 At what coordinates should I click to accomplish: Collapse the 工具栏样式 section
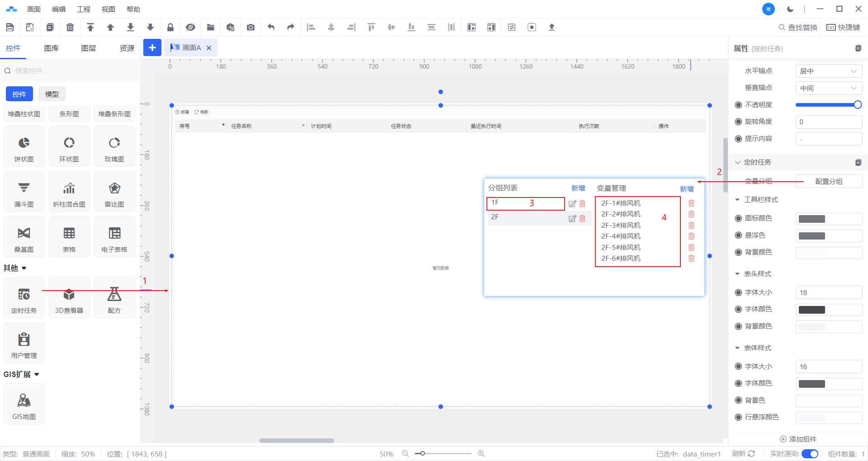pyautogui.click(x=737, y=200)
